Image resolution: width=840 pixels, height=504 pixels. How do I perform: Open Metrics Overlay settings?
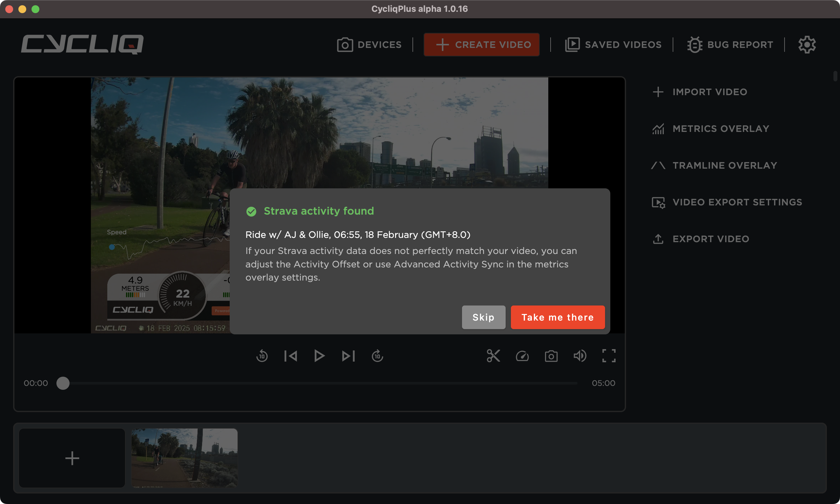coord(710,129)
